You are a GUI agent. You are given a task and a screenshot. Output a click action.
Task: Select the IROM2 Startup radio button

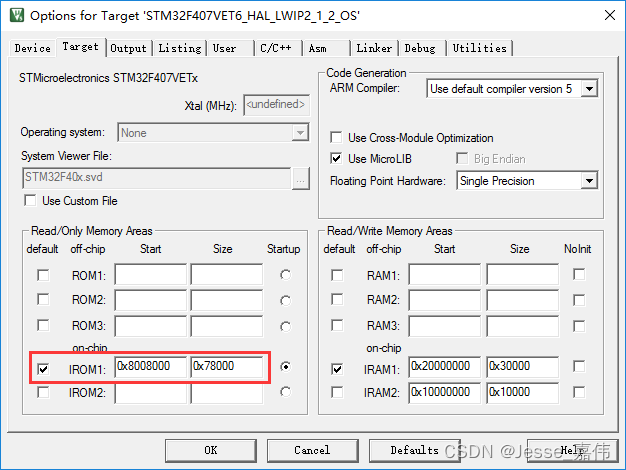285,392
